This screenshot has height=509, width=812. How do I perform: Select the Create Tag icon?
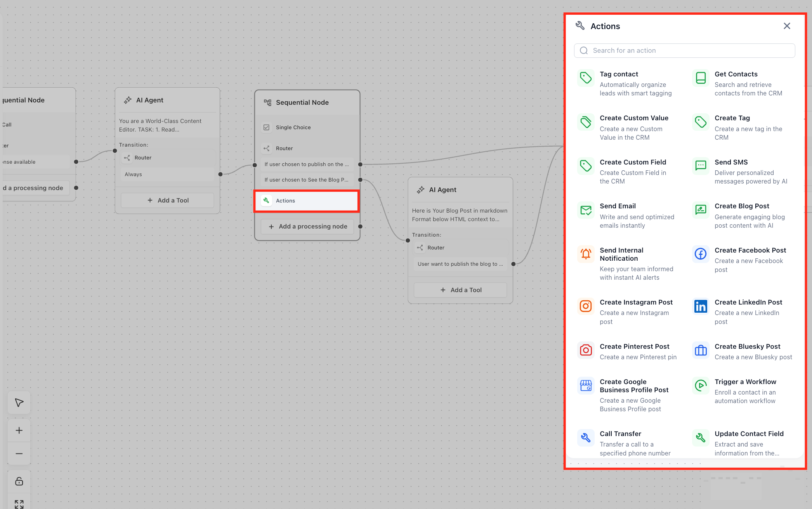[701, 122]
